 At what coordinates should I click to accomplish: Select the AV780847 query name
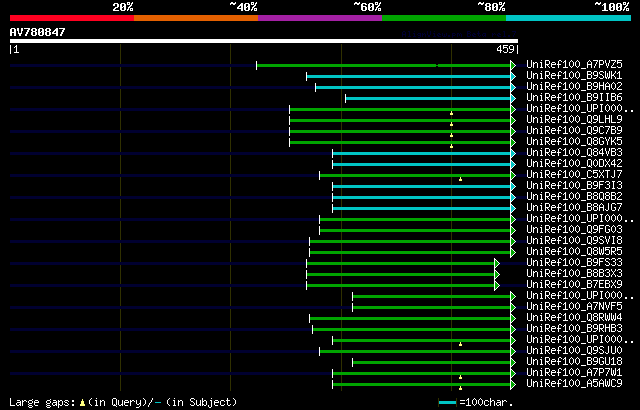point(38,32)
